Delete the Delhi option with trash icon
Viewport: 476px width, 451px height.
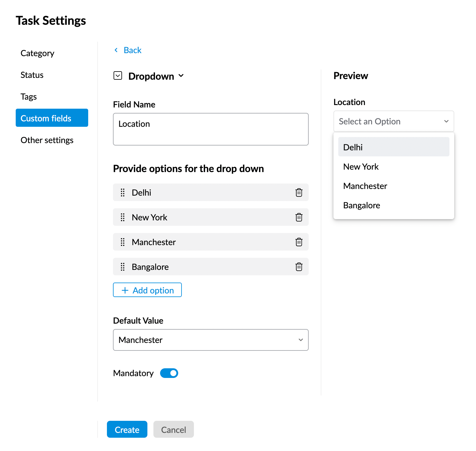[x=299, y=193]
